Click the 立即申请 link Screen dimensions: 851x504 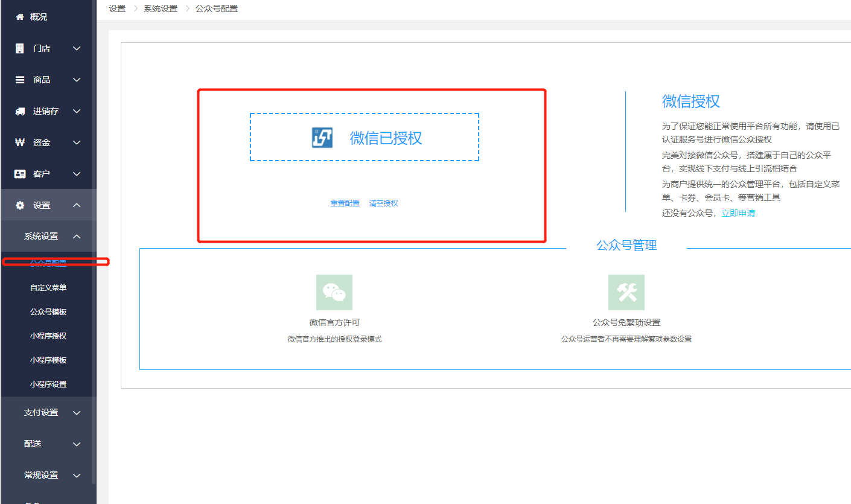[738, 213]
